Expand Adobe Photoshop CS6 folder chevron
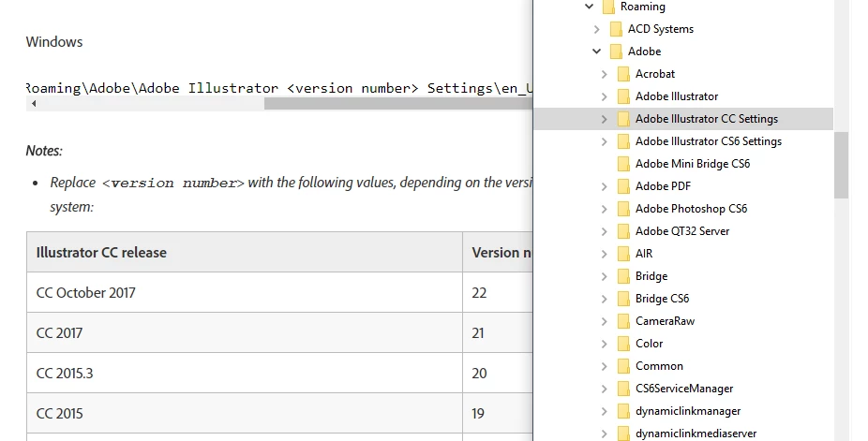868x441 pixels. pos(605,209)
